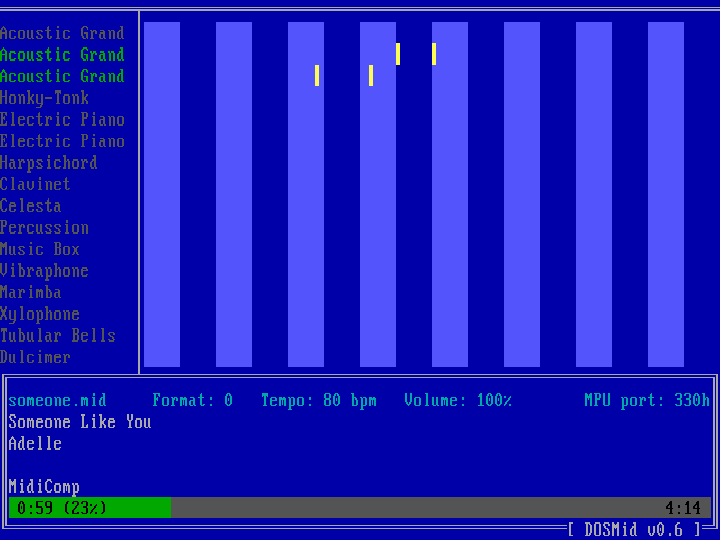Screen dimensions: 720x540
Task: Click the green playback progress bar
Action: [90, 508]
